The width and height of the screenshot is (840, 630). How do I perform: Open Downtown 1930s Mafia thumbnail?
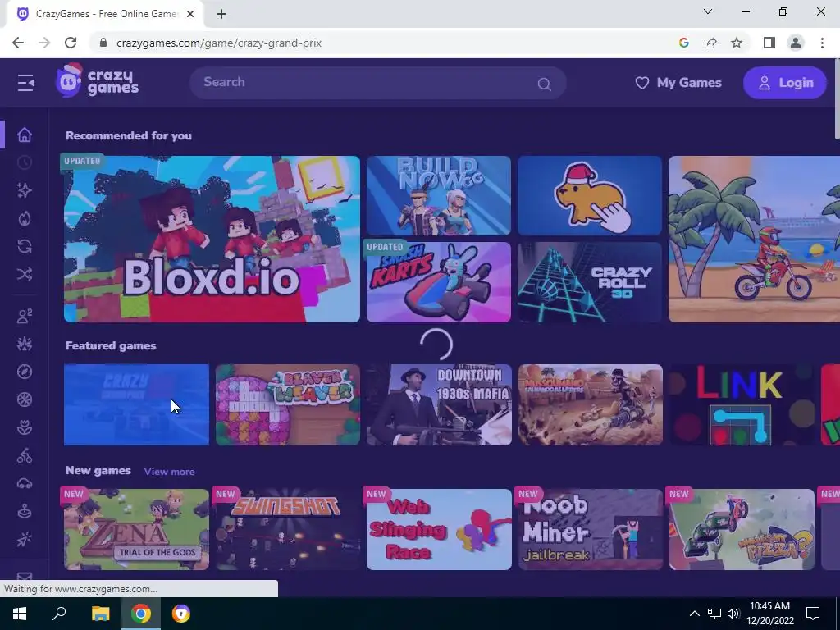pyautogui.click(x=439, y=404)
